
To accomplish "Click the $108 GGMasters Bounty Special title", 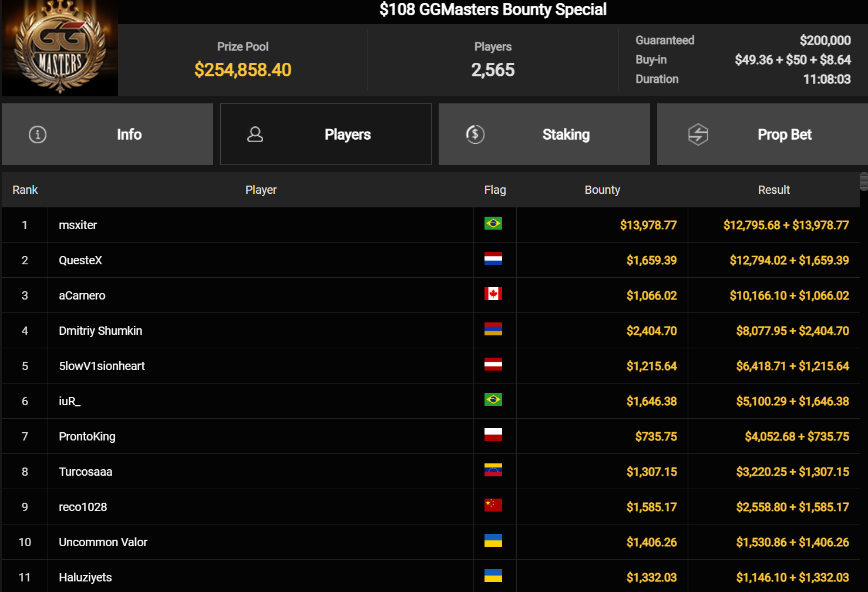I will (493, 9).
